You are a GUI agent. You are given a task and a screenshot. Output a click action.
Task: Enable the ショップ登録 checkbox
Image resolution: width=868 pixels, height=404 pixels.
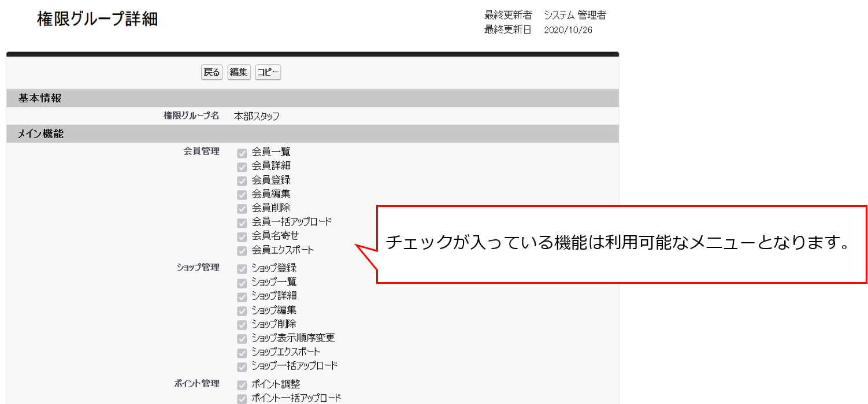click(242, 268)
